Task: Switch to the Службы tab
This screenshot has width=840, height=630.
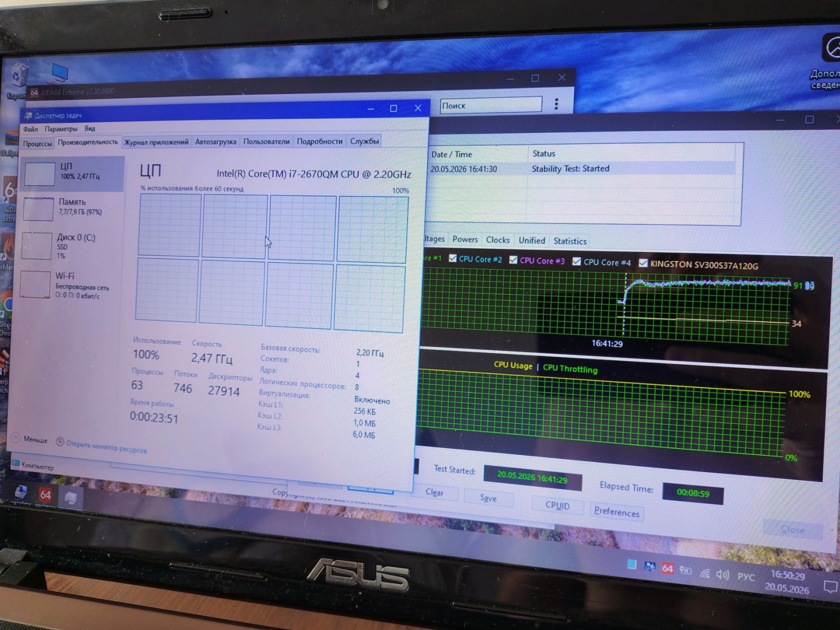Action: pyautogui.click(x=364, y=141)
